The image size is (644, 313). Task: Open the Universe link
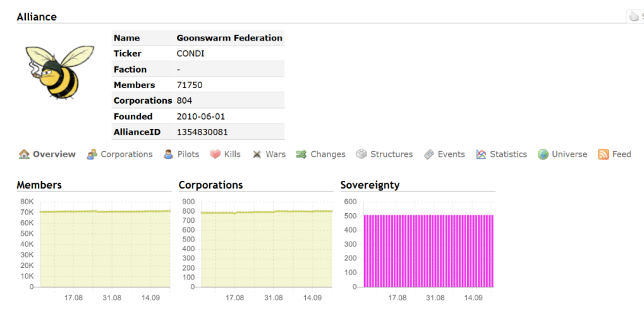[x=569, y=155]
